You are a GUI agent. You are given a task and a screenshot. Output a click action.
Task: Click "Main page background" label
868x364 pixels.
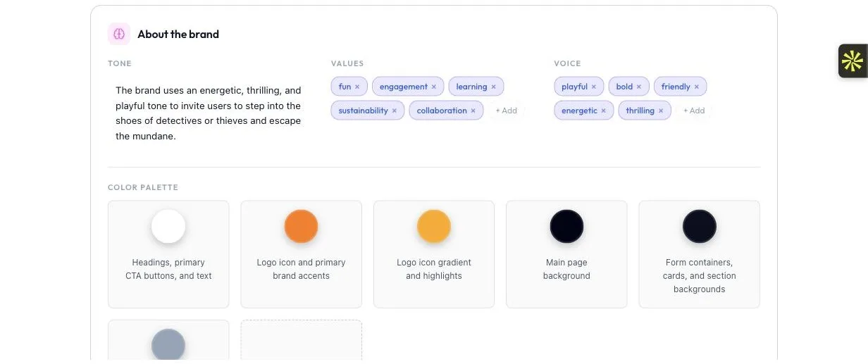tap(566, 269)
